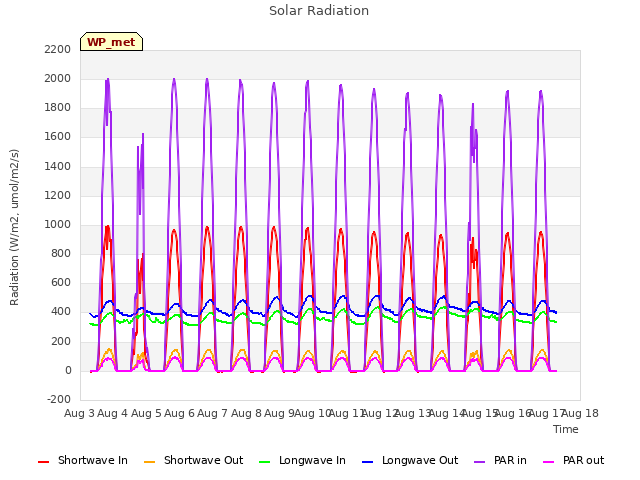
Task: Click the 800 y-axis tick label
Action: (x=61, y=253)
